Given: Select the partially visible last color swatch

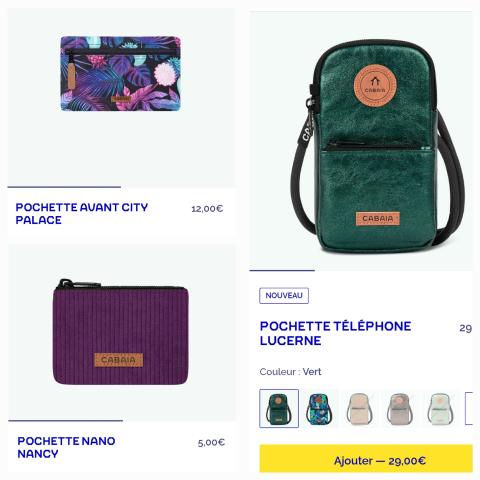Looking at the screenshot, I should tap(469, 408).
